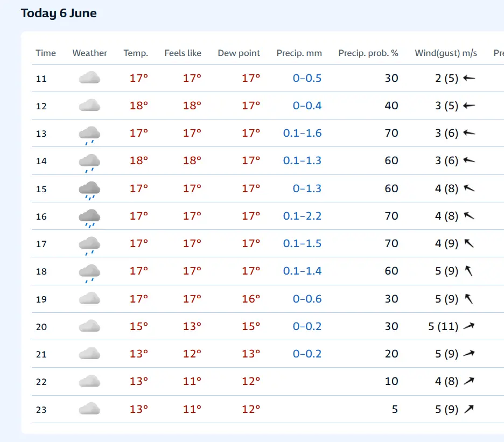Image resolution: width=504 pixels, height=442 pixels.
Task: Click the Precip. prob. % header
Action: [368, 53]
